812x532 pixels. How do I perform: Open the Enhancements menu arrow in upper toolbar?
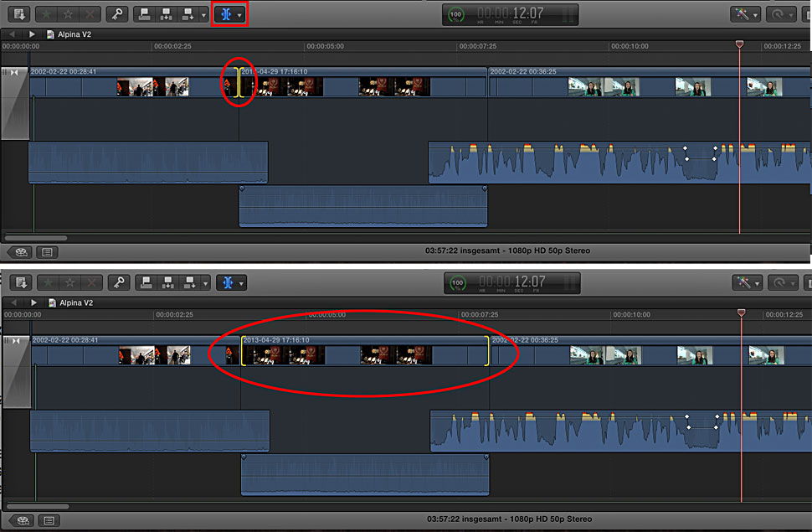(x=755, y=14)
